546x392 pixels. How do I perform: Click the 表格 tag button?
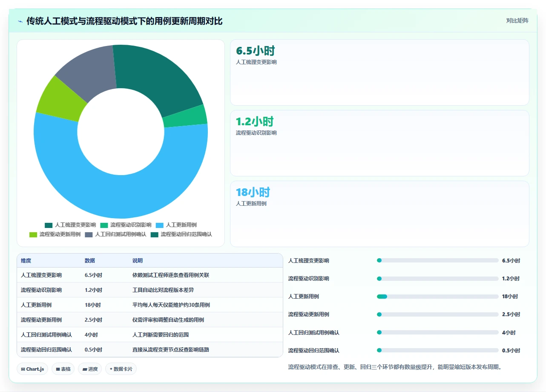63,369
